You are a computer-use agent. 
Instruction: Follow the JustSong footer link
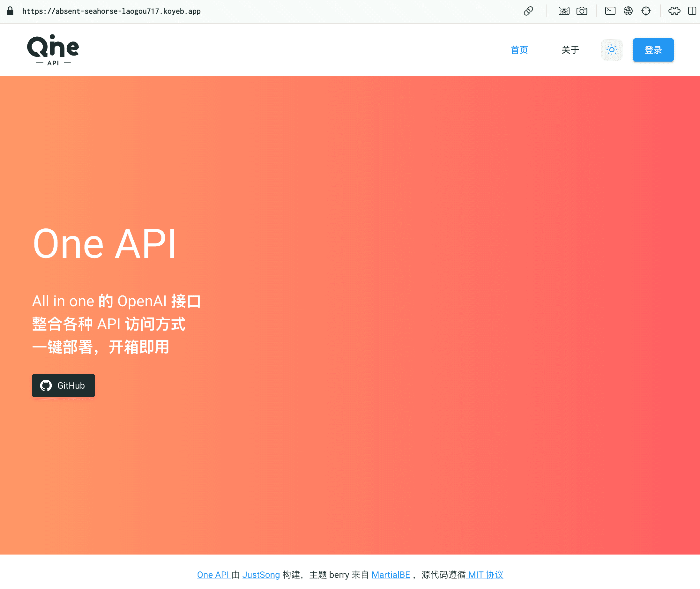pos(261,575)
